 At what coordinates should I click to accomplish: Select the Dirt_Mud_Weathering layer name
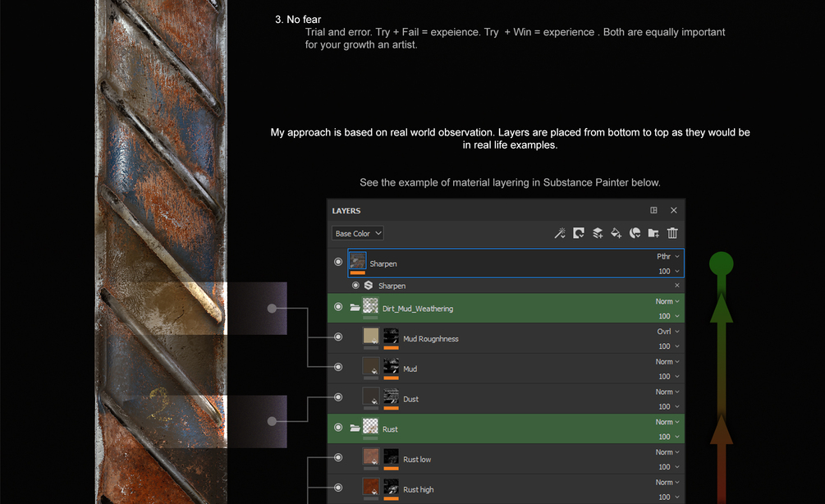(417, 309)
